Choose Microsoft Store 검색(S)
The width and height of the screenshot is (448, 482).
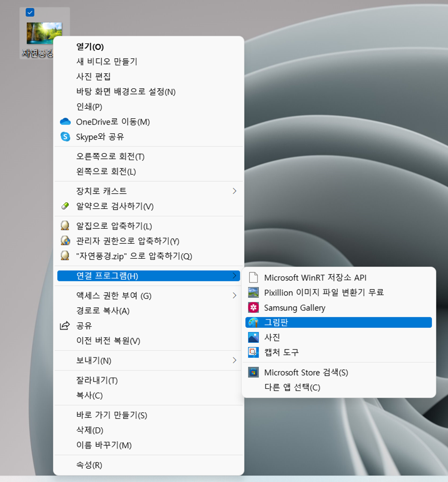[x=338, y=372]
